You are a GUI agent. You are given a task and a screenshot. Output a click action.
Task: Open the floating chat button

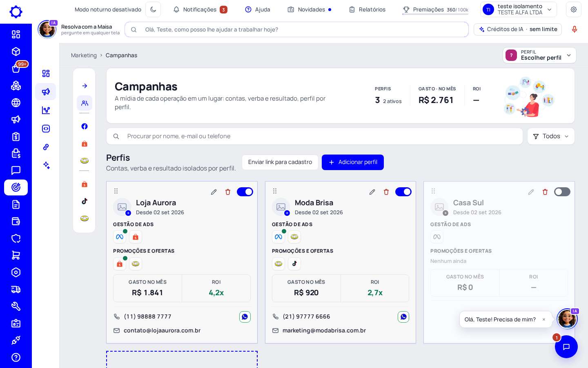point(566,347)
